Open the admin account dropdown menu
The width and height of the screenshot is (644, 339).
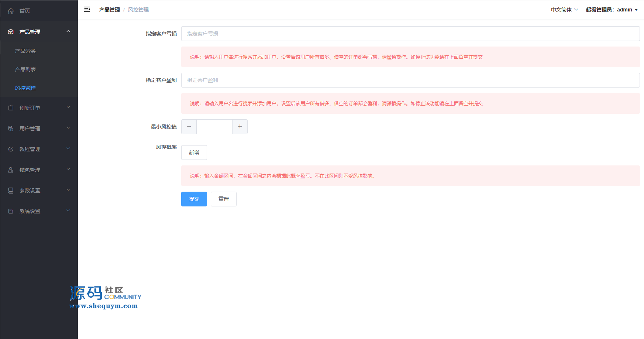coord(612,10)
